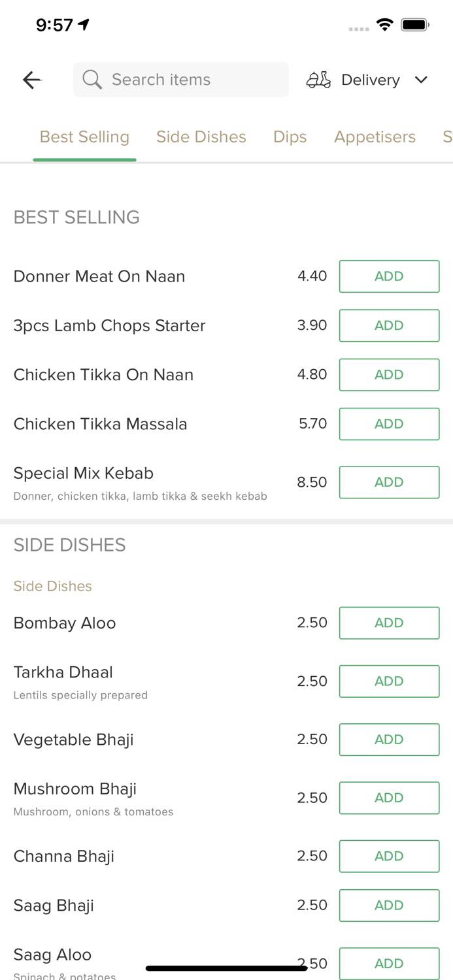Add Bombay Aloo to order
453x980 pixels.
389,623
